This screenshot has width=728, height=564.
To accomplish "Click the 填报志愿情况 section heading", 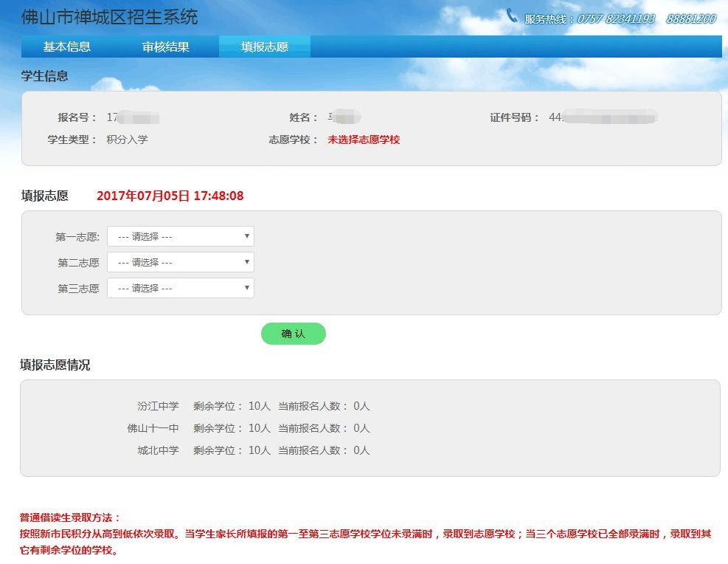I will pos(55,365).
